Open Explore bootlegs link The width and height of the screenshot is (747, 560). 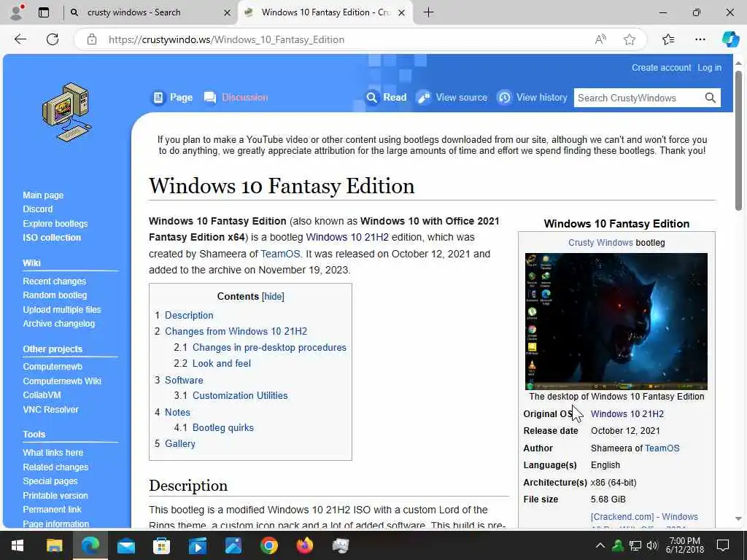point(55,223)
